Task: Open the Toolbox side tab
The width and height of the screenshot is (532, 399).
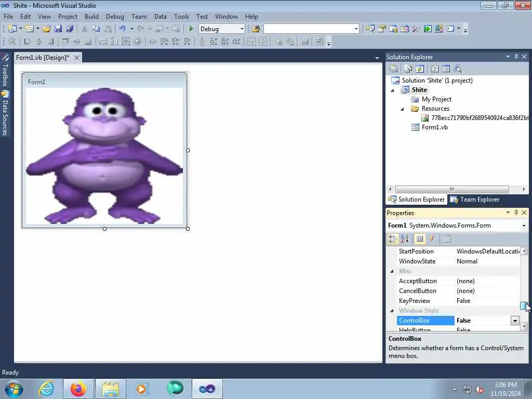Action: [x=5, y=70]
